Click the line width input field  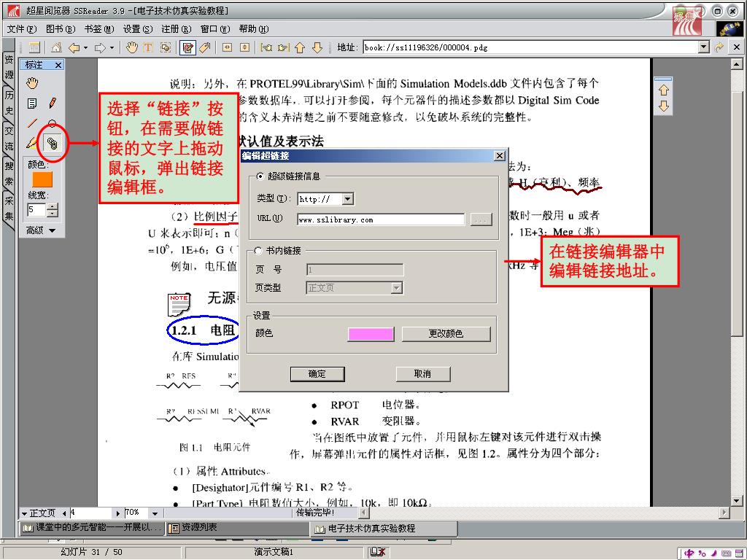click(36, 209)
